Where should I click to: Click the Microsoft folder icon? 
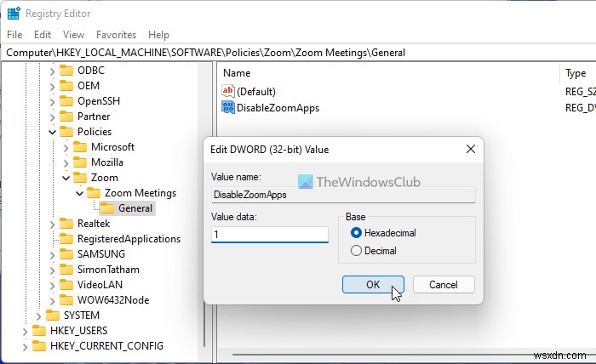pyautogui.click(x=80, y=147)
